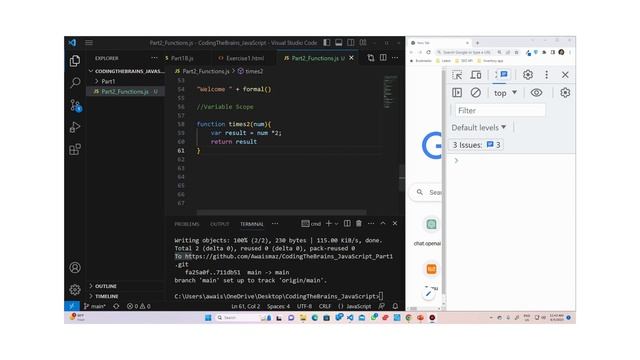This screenshot has height=360, width=640.
Task: Click the open changes icon in editor
Action: (371, 58)
